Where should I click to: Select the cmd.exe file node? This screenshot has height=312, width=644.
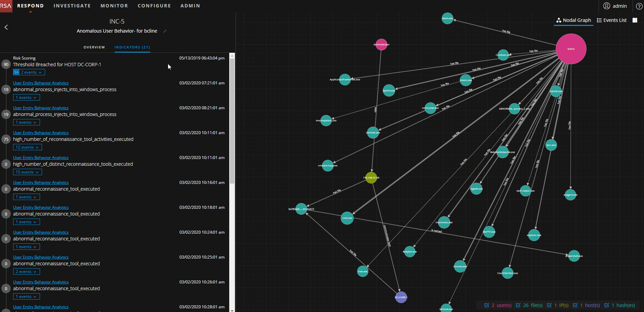pos(347,218)
